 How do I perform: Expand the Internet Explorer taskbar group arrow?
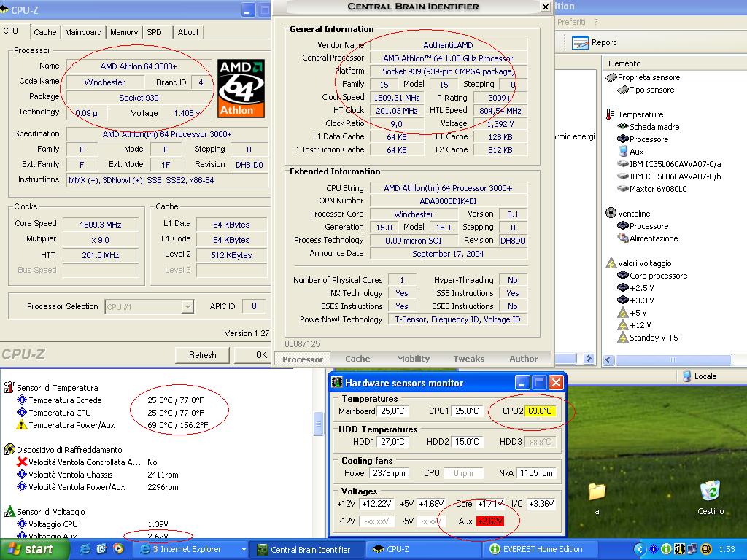pyautogui.click(x=244, y=549)
